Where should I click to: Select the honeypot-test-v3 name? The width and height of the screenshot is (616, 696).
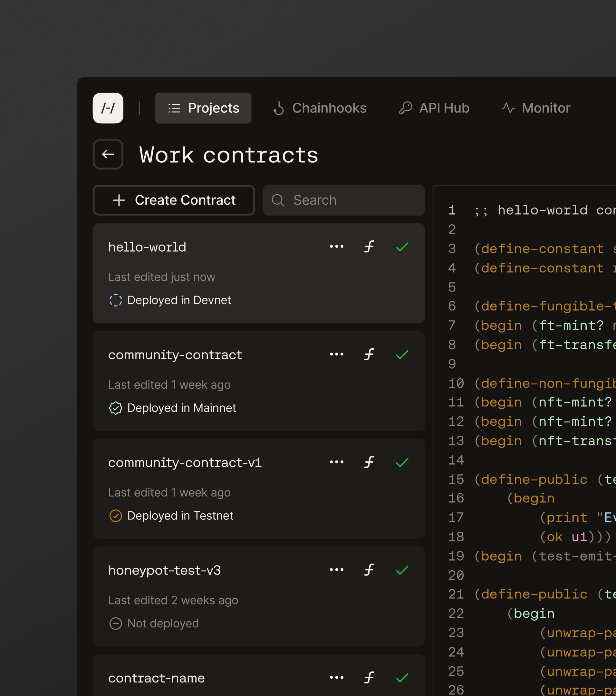165,570
